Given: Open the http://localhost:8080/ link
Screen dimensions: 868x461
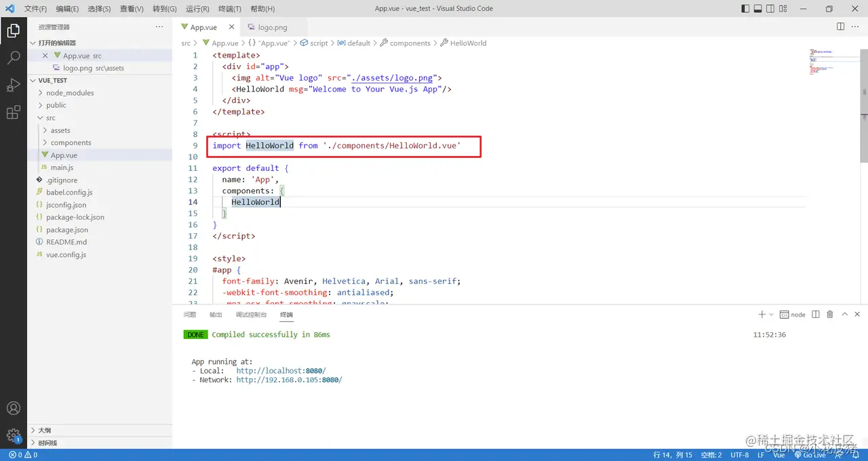Looking at the screenshot, I should point(281,371).
